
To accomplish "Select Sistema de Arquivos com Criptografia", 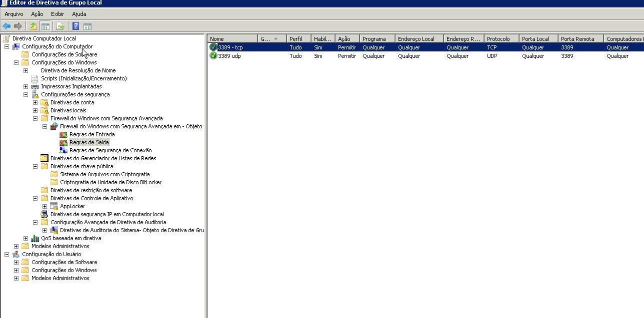I will (x=104, y=174).
